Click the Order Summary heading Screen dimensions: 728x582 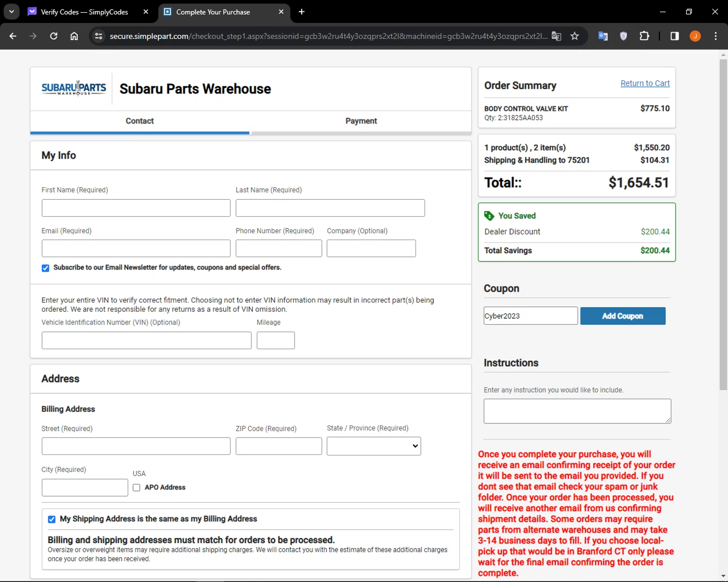tap(520, 85)
